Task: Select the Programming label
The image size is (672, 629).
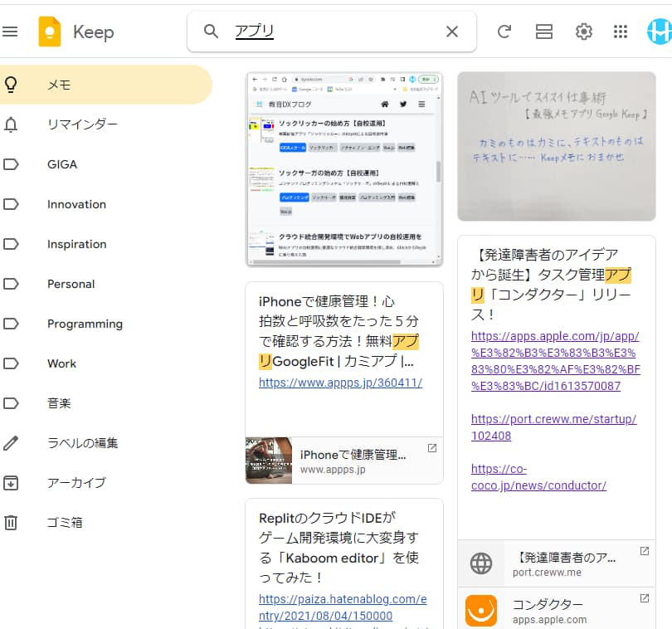Action: 85,324
